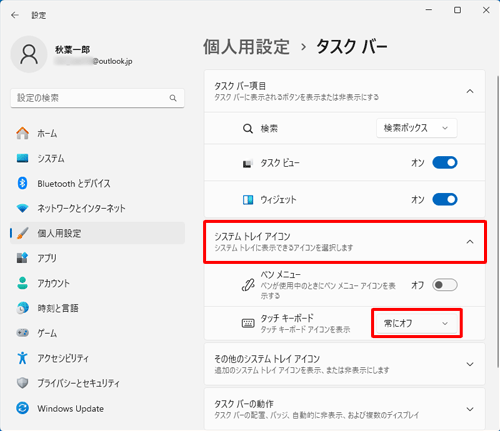This screenshot has height=431, width=500.
Task: Open the 検索ボックス dropdown
Action: 417,128
